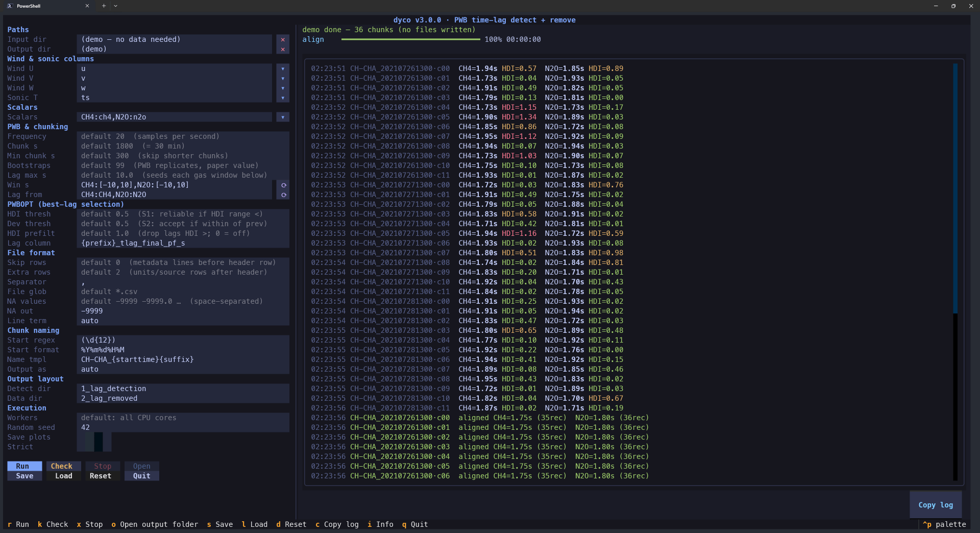Click the refresh icon beside Win s
The image size is (980, 533).
[x=283, y=185]
